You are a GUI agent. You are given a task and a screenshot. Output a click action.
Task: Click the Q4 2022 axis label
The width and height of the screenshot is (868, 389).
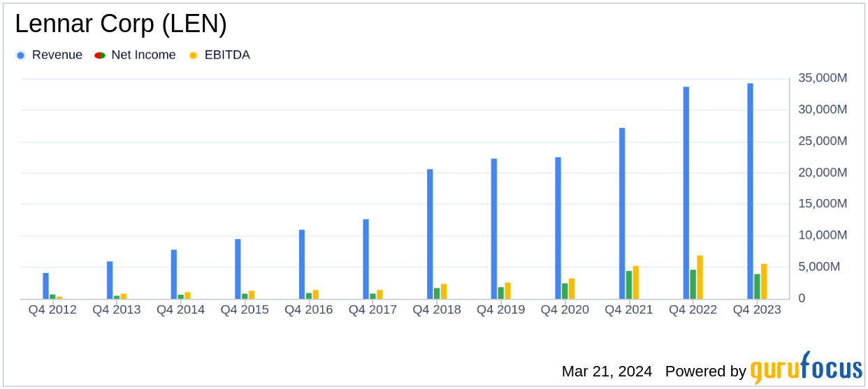click(x=693, y=309)
